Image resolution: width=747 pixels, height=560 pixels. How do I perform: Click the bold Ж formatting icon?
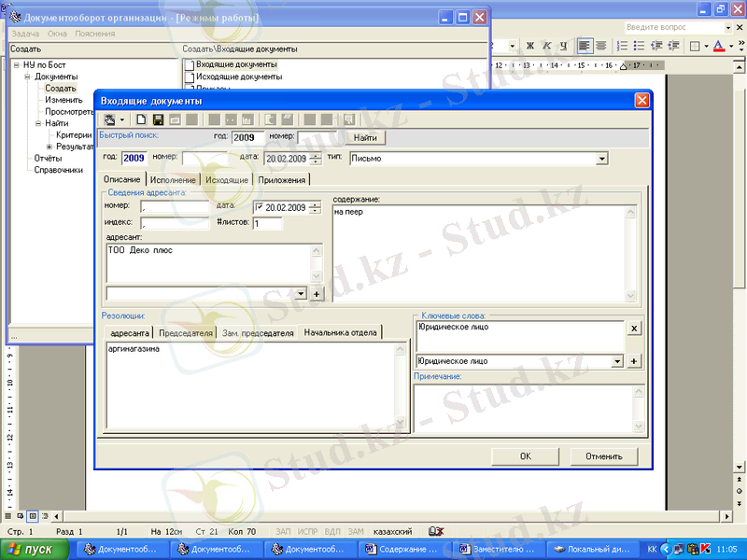tap(529, 46)
